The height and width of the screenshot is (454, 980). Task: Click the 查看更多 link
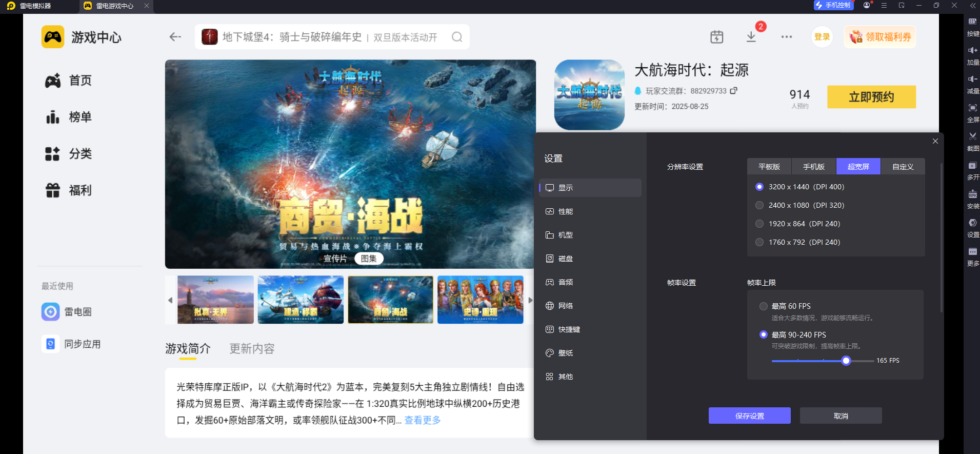423,420
